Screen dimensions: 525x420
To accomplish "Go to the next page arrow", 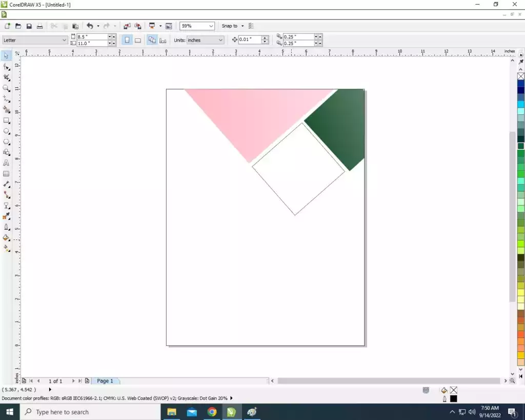I will [x=73, y=381].
